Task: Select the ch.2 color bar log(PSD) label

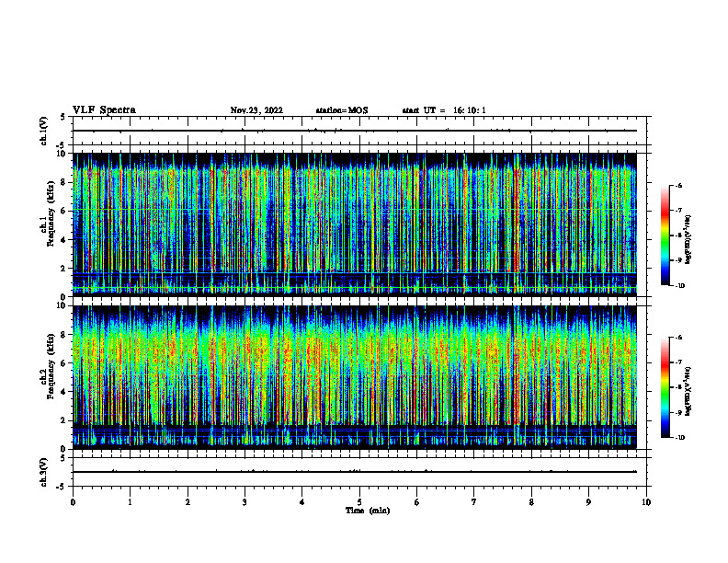Action: click(688, 392)
